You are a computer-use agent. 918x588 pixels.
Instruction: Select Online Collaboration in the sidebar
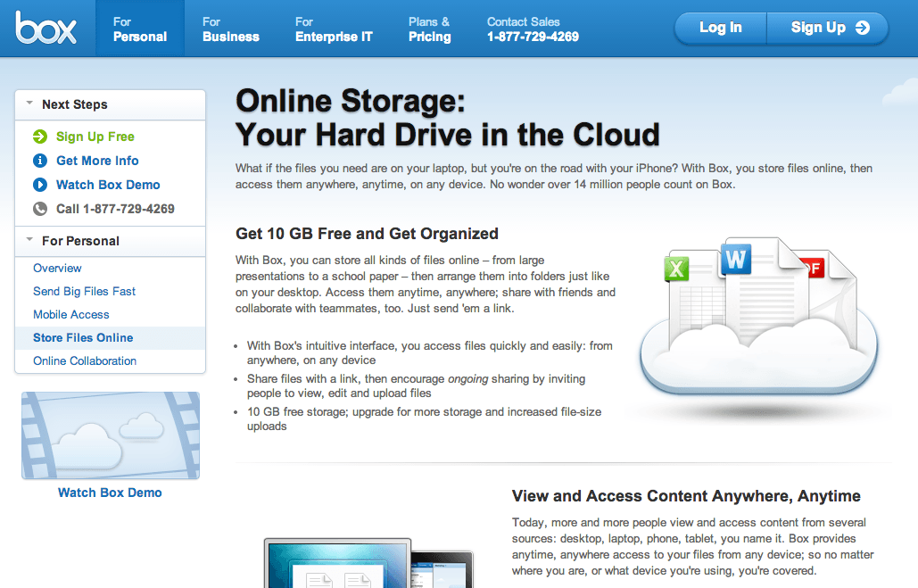tap(85, 360)
